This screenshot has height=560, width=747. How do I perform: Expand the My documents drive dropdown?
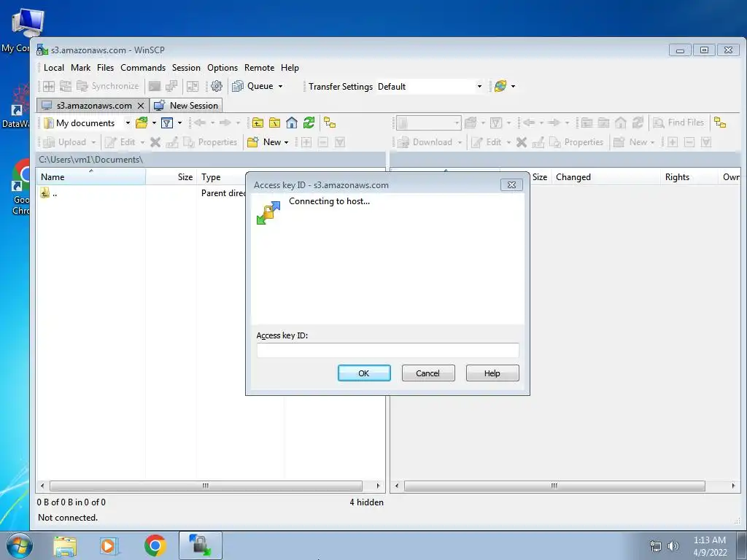[x=128, y=122]
